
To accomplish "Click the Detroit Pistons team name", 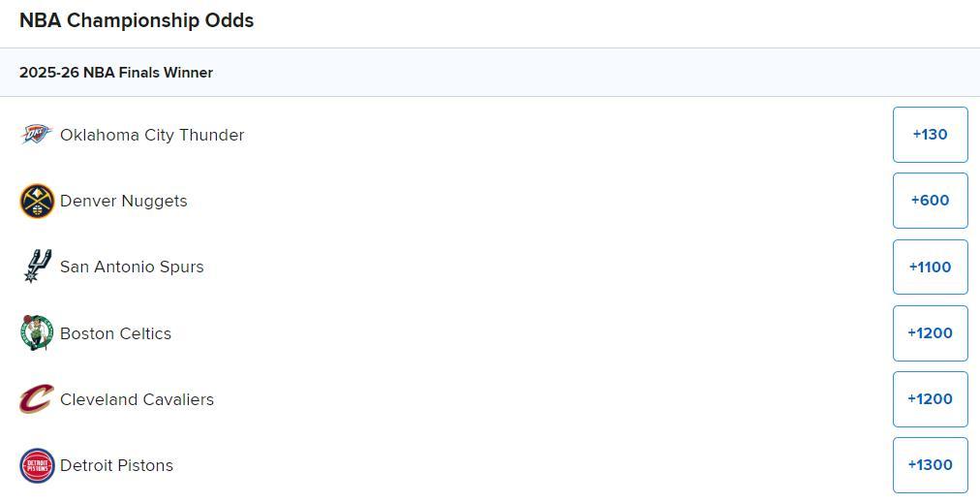I will [116, 465].
